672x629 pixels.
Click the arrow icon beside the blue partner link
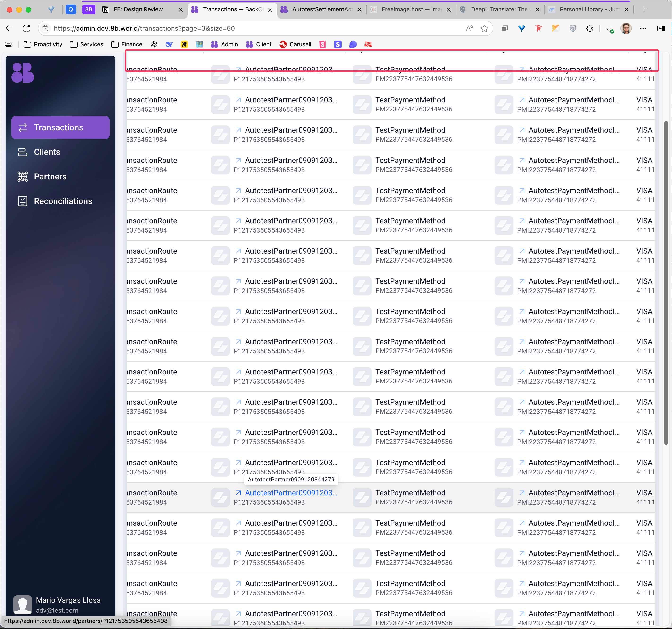click(238, 493)
